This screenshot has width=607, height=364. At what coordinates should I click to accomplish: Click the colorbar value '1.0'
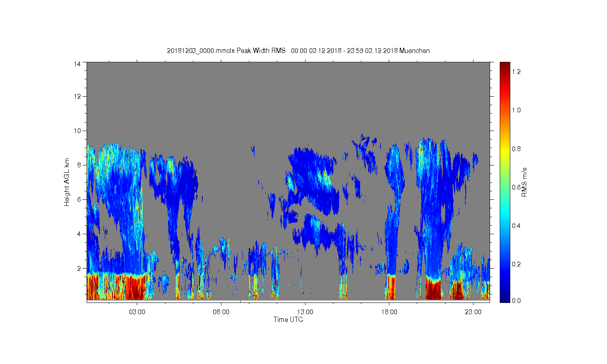516,110
